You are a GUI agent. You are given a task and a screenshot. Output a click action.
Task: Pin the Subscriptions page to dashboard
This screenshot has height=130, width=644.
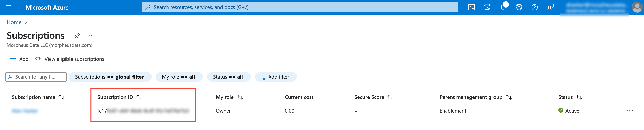click(x=77, y=36)
